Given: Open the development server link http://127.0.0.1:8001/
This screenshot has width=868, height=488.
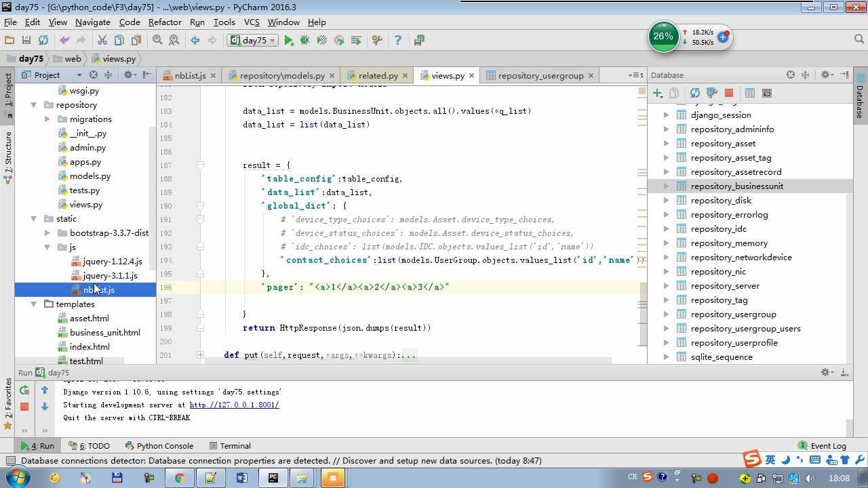Looking at the screenshot, I should click(234, 405).
